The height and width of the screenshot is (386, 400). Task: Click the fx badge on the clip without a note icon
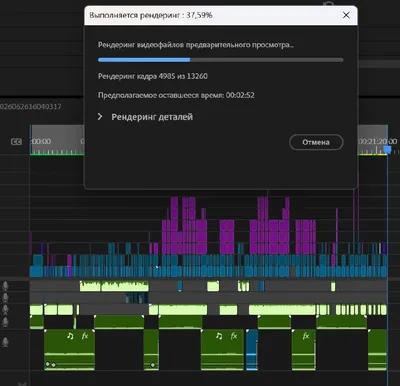(306, 336)
